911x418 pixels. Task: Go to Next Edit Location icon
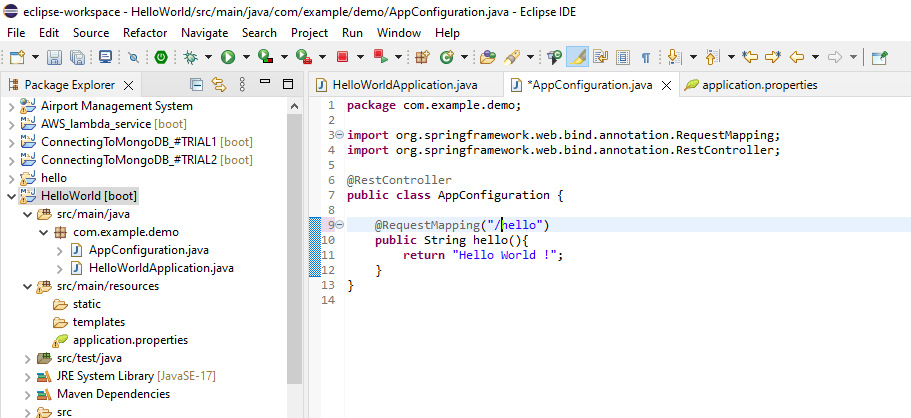pyautogui.click(x=773, y=57)
